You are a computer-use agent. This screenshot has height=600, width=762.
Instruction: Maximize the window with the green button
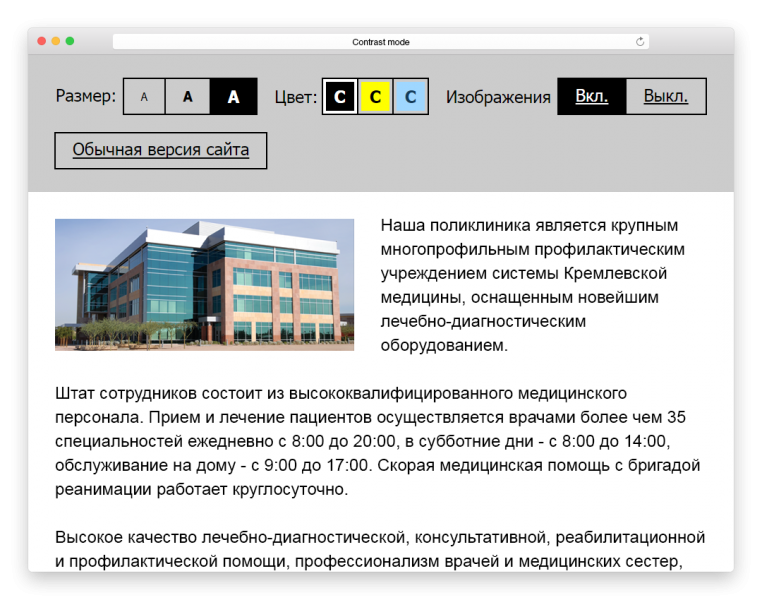tap(70, 42)
